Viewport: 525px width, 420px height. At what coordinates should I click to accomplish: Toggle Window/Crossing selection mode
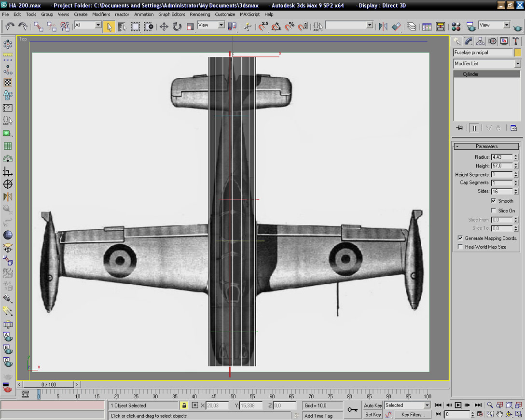point(148,27)
